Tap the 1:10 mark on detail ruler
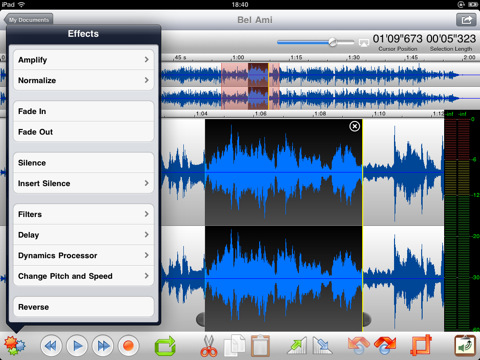Image resolution: width=480 pixels, height=360 pixels. (x=379, y=114)
